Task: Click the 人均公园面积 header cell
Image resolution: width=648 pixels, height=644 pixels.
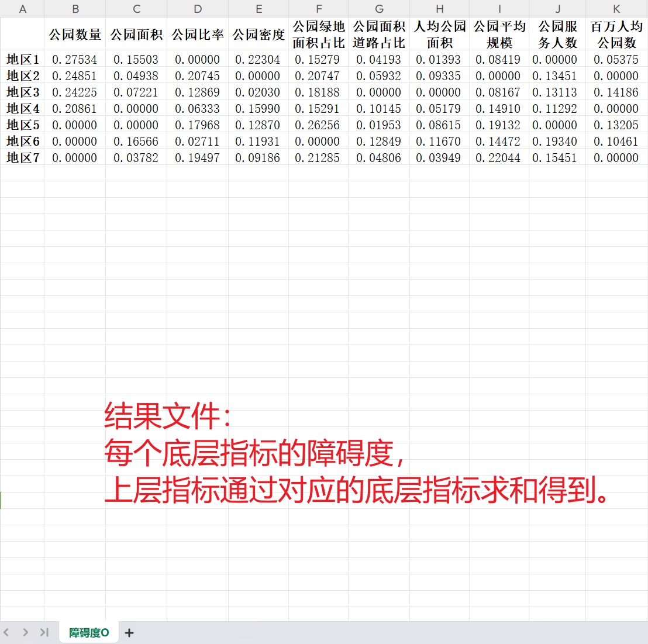Action: coord(440,35)
